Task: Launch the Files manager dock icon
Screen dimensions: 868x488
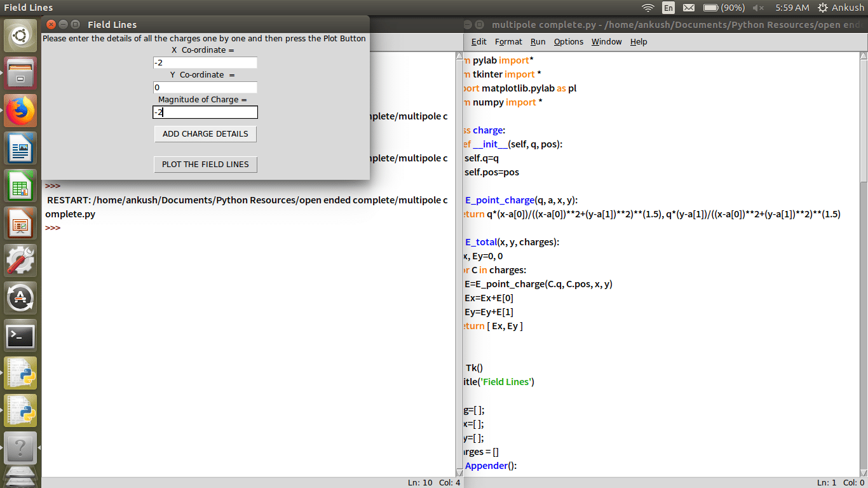Action: pyautogui.click(x=21, y=74)
